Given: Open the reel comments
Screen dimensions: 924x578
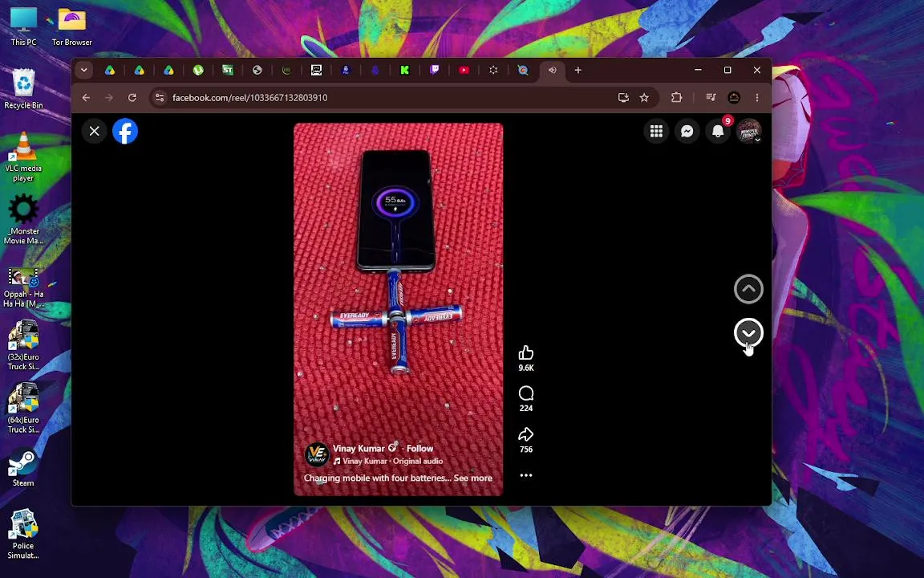Looking at the screenshot, I should (x=525, y=393).
